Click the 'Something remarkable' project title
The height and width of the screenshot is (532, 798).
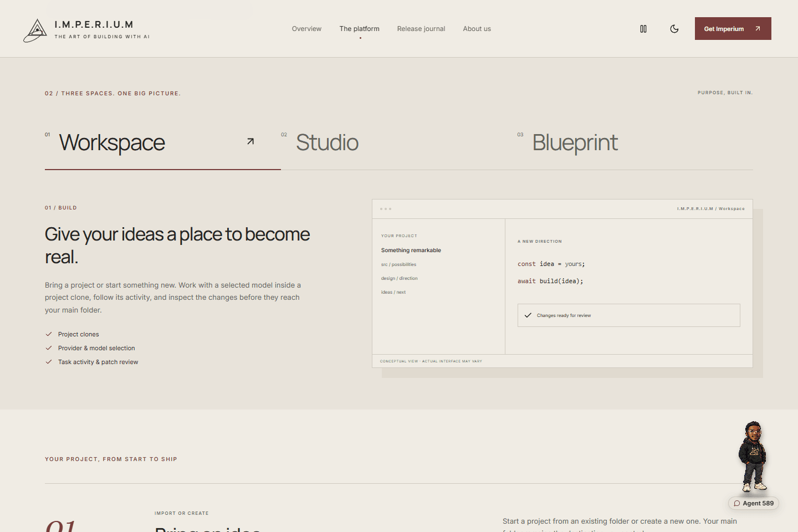point(411,250)
